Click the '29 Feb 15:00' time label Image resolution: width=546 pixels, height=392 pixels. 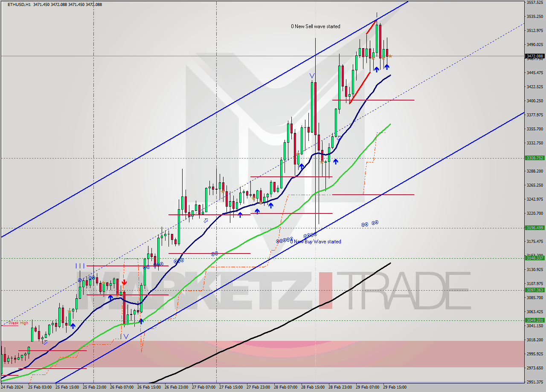pyautogui.click(x=395, y=388)
